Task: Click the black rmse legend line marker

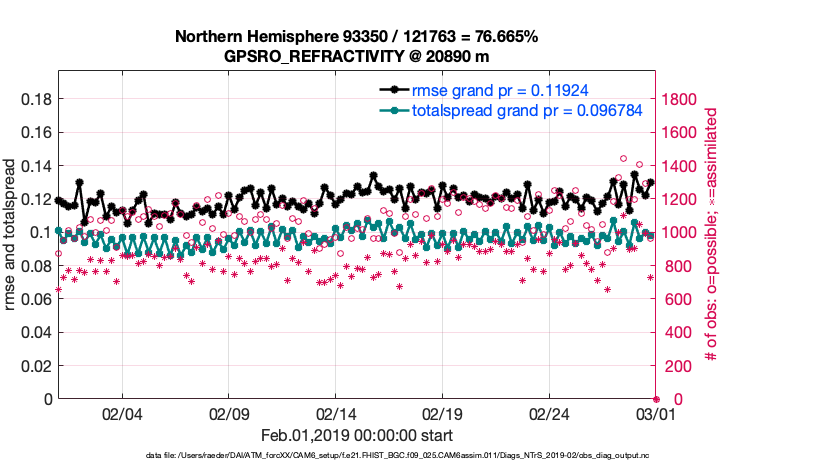Action: click(x=396, y=90)
